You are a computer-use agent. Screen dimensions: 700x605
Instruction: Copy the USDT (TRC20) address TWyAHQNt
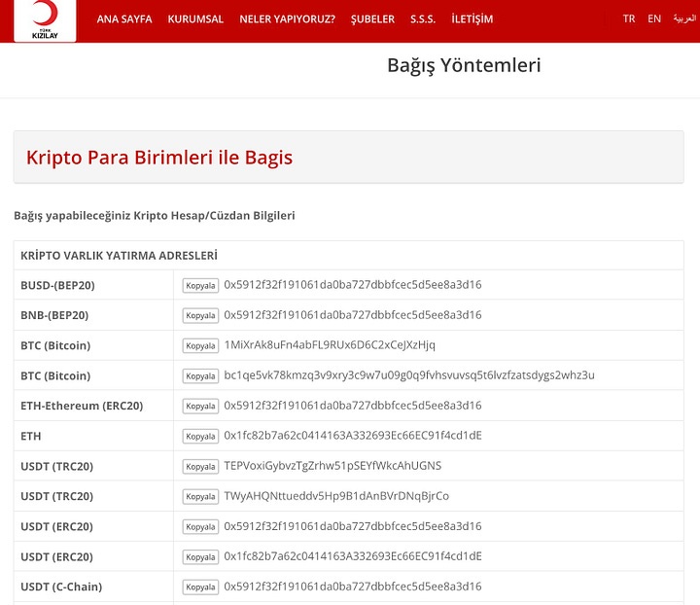(200, 496)
